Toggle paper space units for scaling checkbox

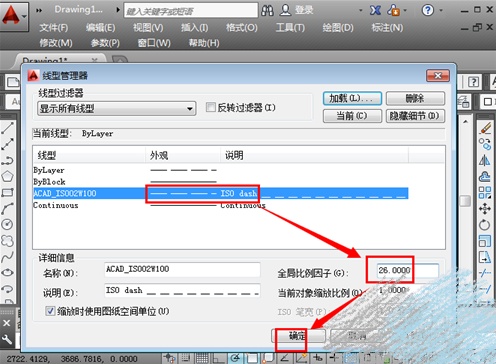50,311
